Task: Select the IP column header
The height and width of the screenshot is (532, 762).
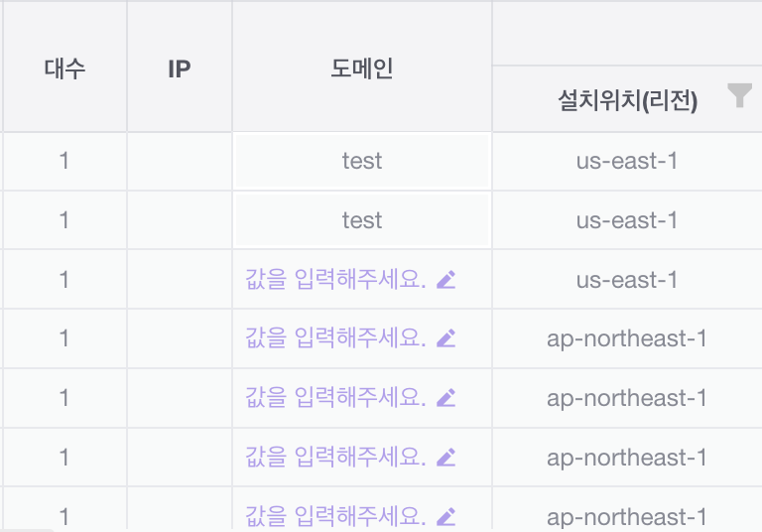Action: (180, 68)
